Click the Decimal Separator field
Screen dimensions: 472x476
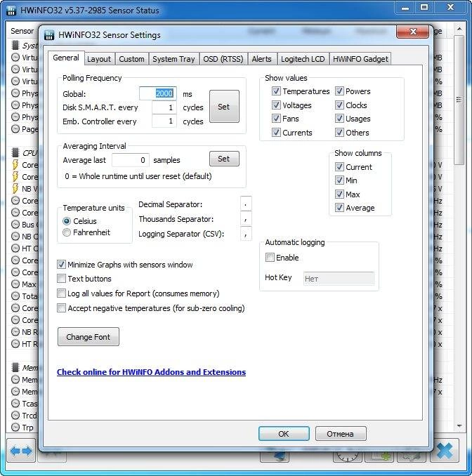[246, 204]
